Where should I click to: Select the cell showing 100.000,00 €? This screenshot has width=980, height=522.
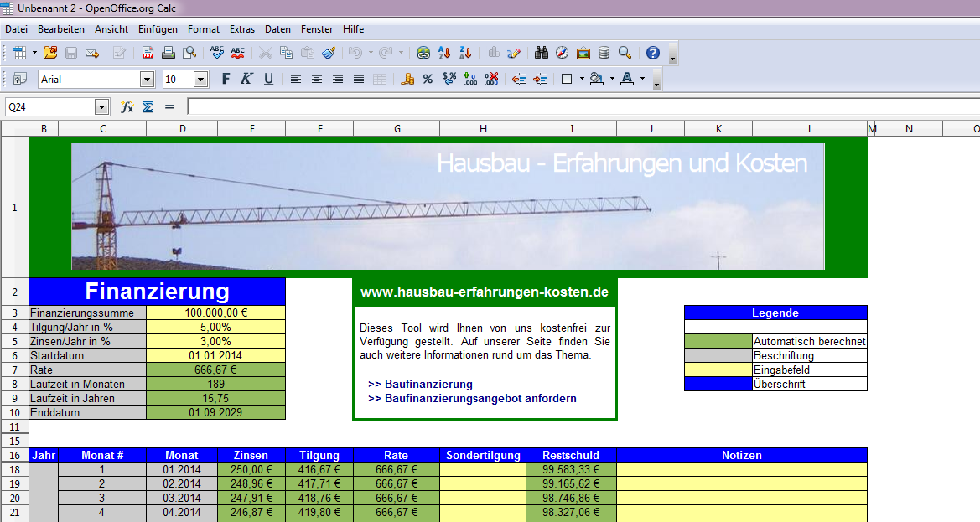click(217, 311)
